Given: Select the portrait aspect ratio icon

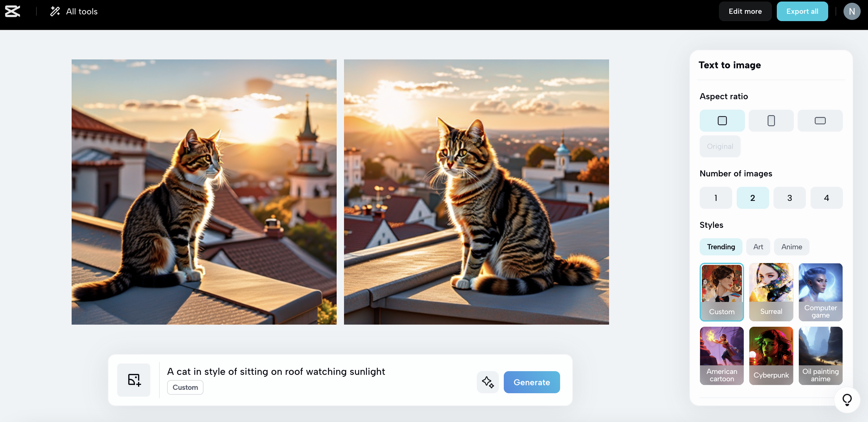Looking at the screenshot, I should click(x=771, y=121).
